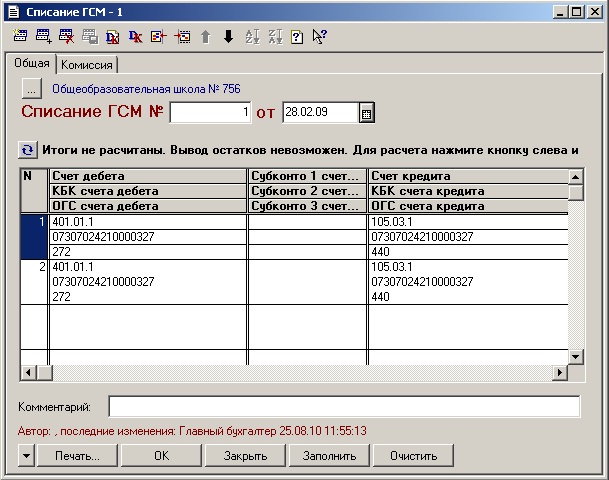This screenshot has width=609, height=480.
Task: Click the Счет кредита column header
Action: (x=468, y=176)
